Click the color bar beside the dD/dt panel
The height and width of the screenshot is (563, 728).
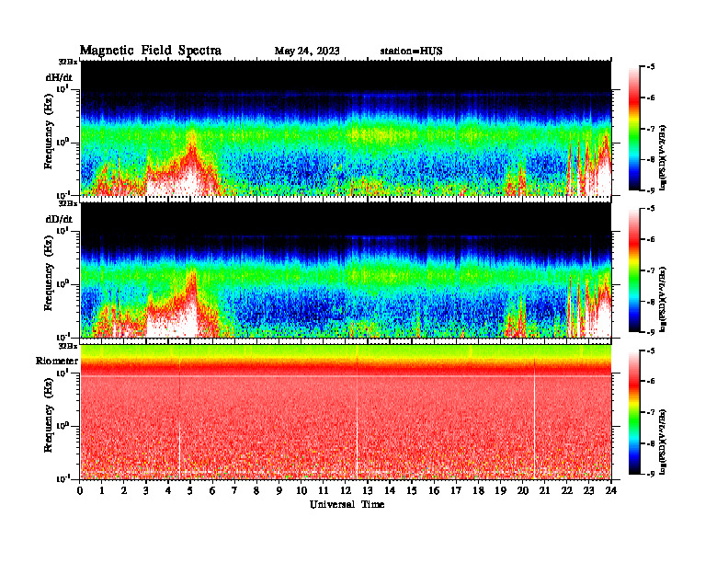tap(634, 270)
